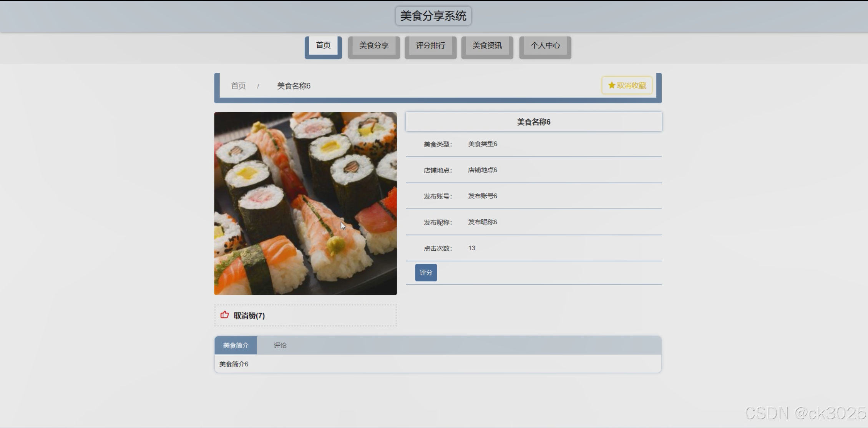The height and width of the screenshot is (428, 868).
Task: Switch to 美食资讯 news tab
Action: click(487, 45)
